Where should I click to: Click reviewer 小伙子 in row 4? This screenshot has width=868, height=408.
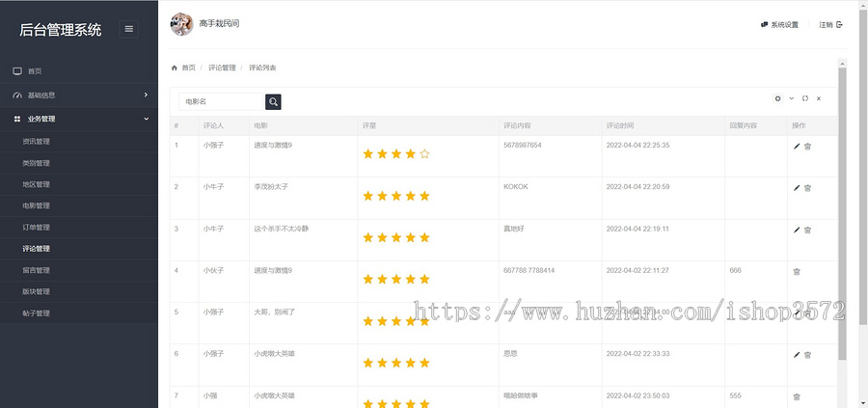213,271
